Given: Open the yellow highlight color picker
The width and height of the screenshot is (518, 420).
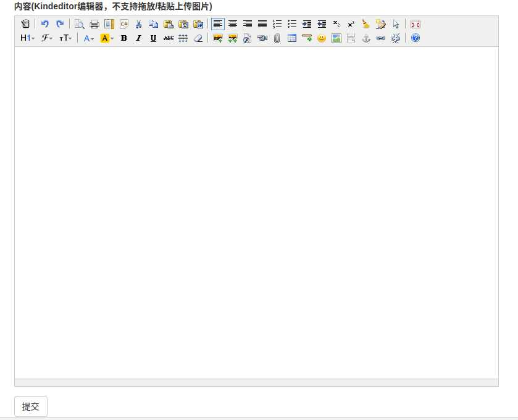Looking at the screenshot, I should click(x=107, y=38).
